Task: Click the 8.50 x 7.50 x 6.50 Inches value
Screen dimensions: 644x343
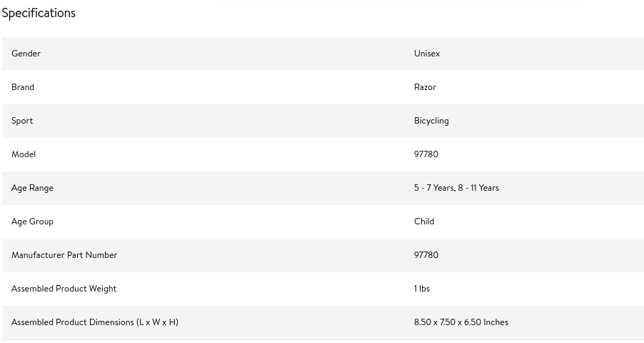Action: [461, 322]
